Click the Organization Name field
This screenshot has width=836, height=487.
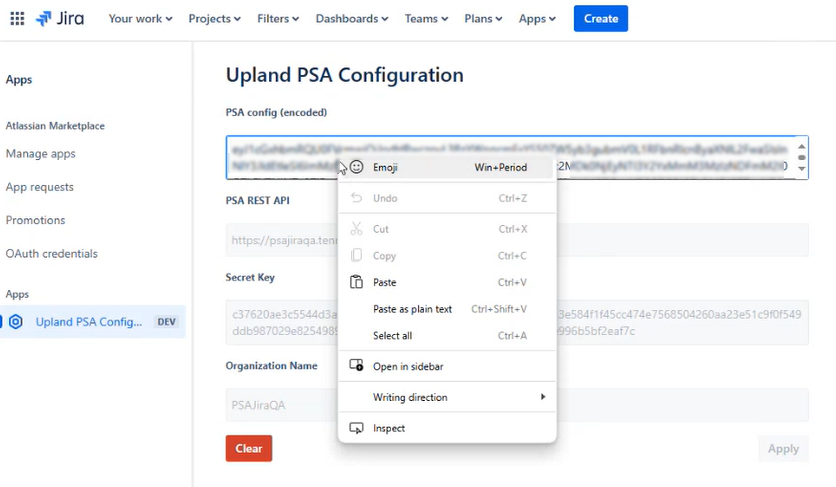click(517, 405)
